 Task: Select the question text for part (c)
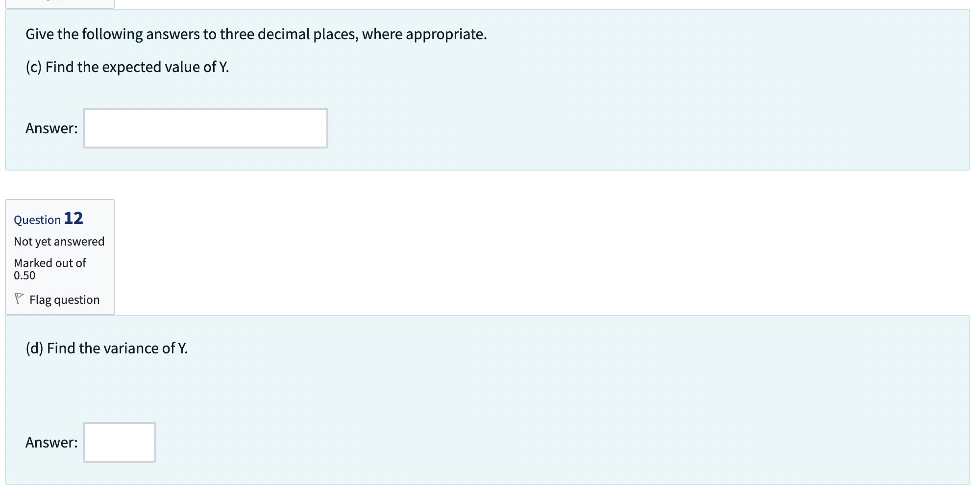tap(128, 67)
